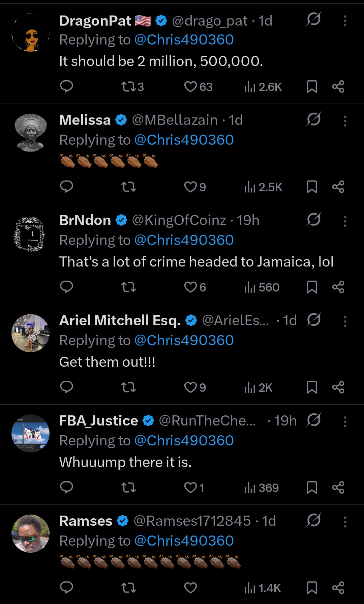Open Ramses's profile picture
The image size is (364, 604).
31,533
